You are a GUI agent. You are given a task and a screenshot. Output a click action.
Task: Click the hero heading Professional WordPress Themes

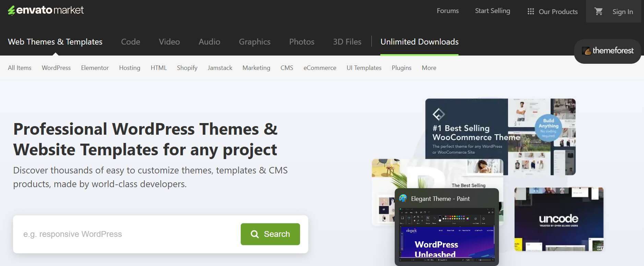145,139
